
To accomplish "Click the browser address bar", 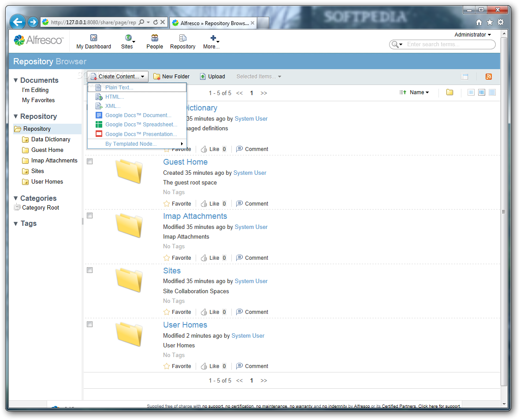I will coord(93,22).
